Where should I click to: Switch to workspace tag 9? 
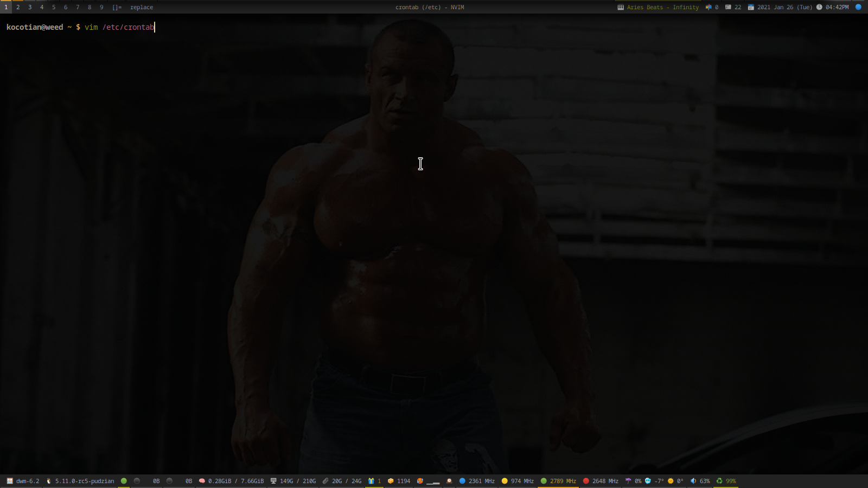tap(101, 7)
